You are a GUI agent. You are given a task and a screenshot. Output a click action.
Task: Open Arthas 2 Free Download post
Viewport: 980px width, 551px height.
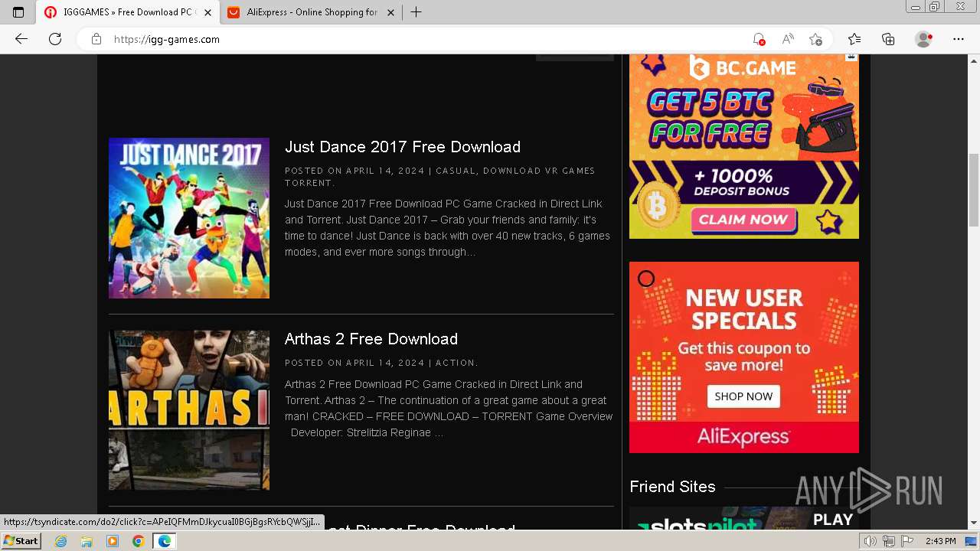pyautogui.click(x=371, y=339)
